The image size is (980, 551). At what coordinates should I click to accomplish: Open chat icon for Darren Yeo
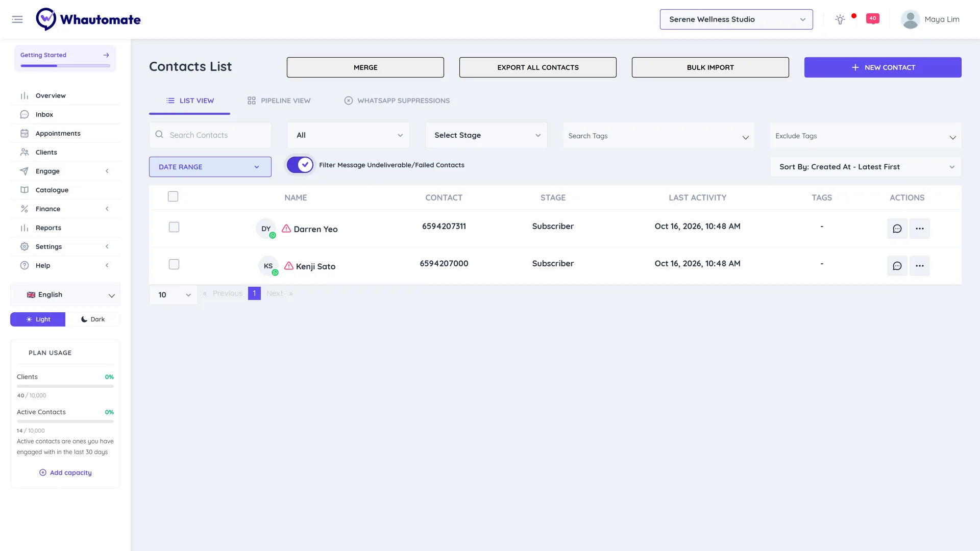coord(897,229)
